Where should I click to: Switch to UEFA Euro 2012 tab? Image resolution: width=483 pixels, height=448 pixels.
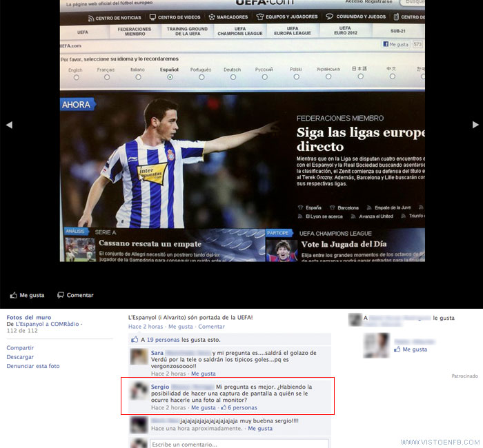tap(346, 30)
